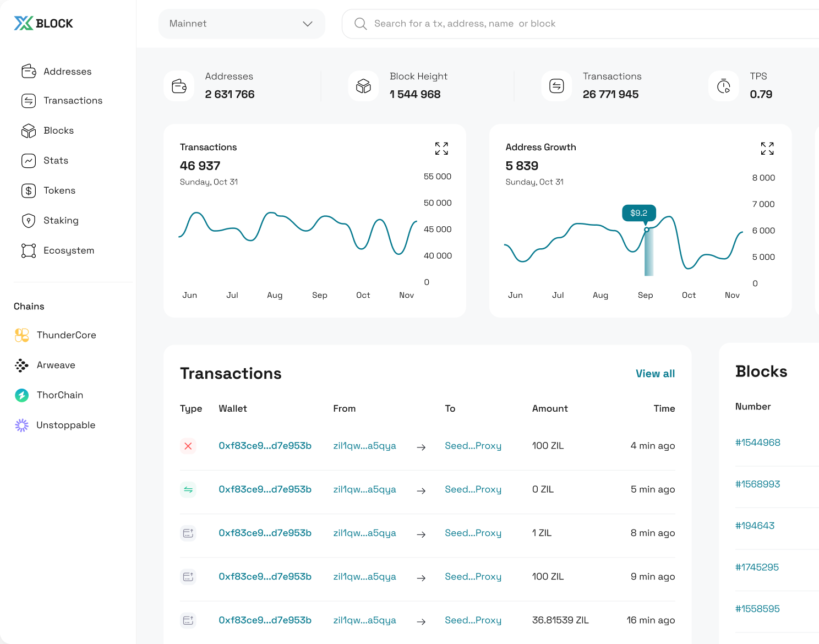Go to Transactions in the sidebar
819x644 pixels.
click(x=73, y=101)
